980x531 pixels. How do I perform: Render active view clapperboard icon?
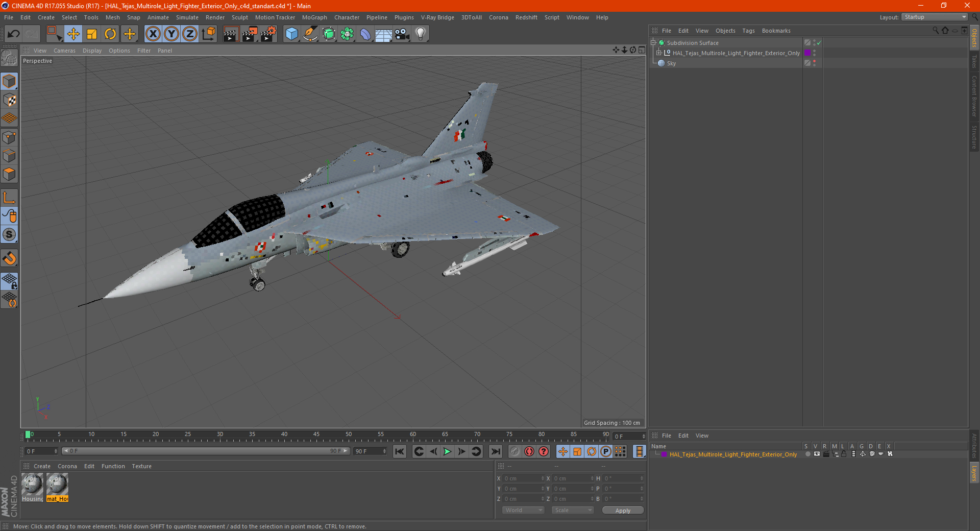(x=231, y=34)
